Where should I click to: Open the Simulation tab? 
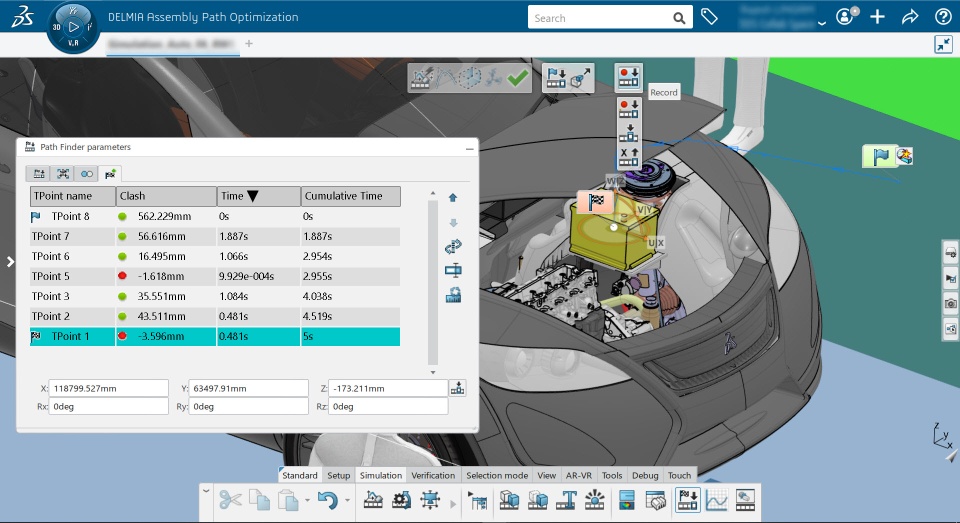coord(381,475)
